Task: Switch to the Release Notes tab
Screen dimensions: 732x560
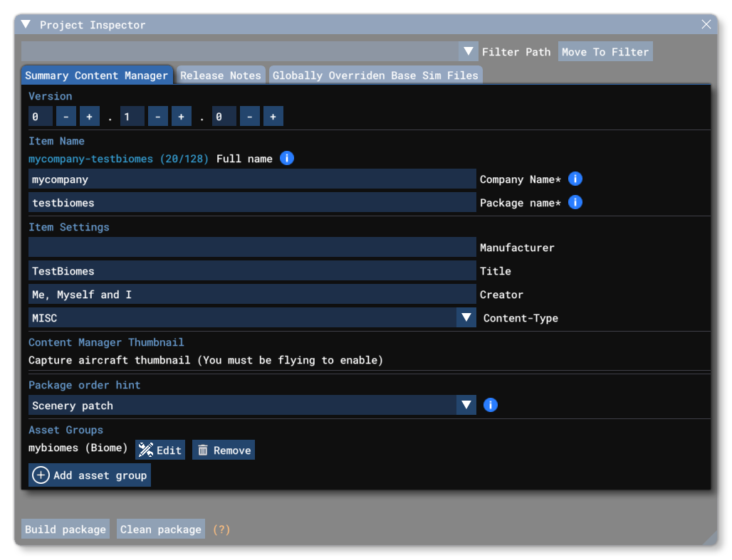Action: point(220,75)
